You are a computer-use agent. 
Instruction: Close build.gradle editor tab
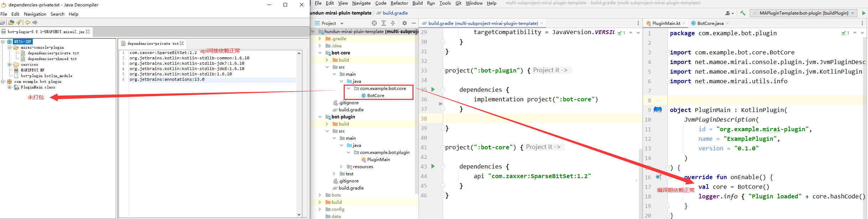click(x=542, y=23)
